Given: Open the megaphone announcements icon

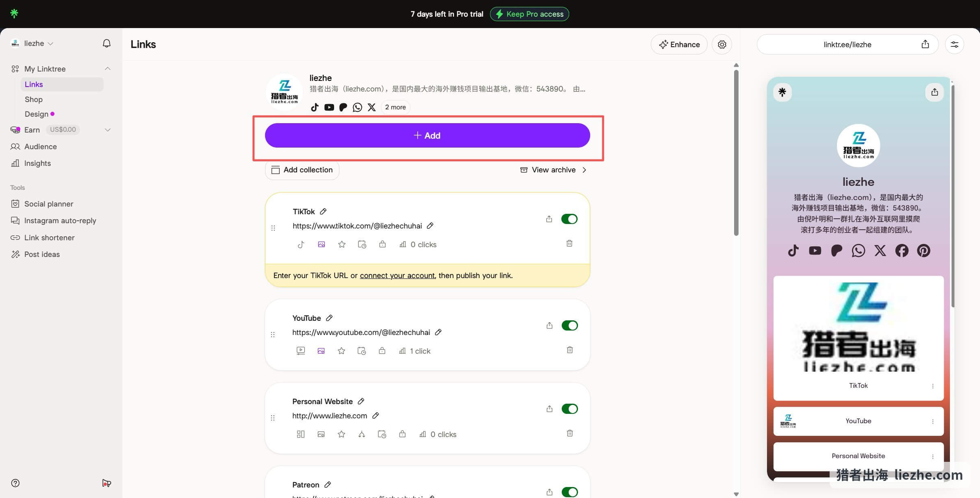Looking at the screenshot, I should pyautogui.click(x=106, y=483).
